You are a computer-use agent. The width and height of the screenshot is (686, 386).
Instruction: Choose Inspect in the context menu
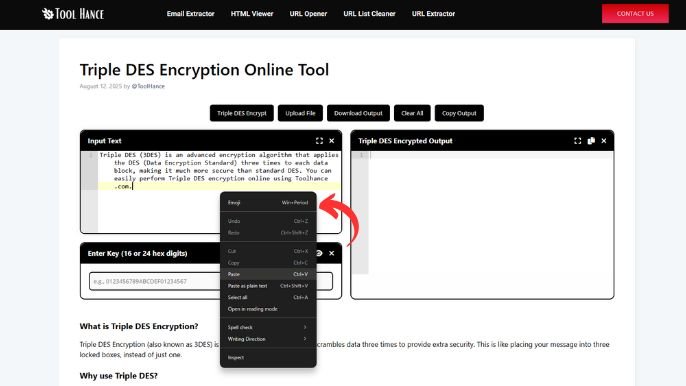pyautogui.click(x=268, y=358)
